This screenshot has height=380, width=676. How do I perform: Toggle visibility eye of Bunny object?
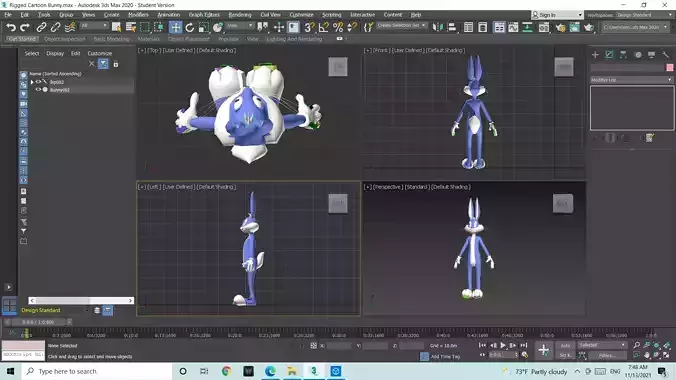(x=38, y=90)
